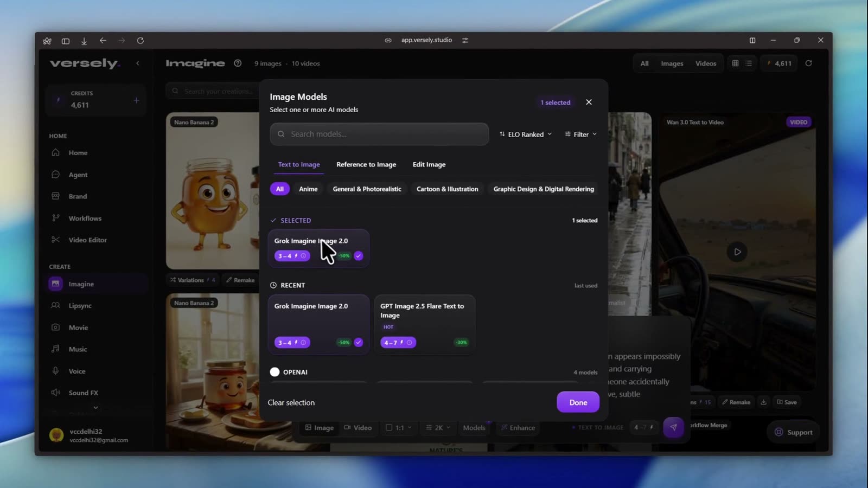Viewport: 868px width, 488px height.
Task: Click the 4,611 credits badge in header
Action: 779,63
